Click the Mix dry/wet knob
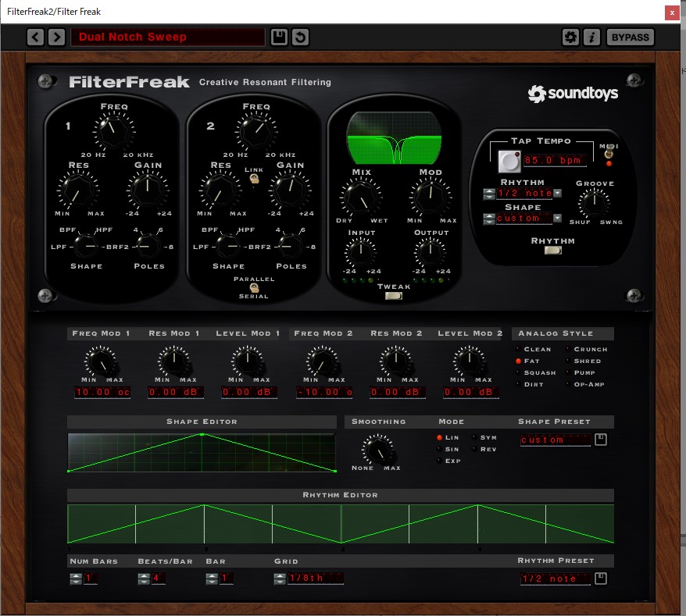The height and width of the screenshot is (616, 686). pyautogui.click(x=361, y=198)
